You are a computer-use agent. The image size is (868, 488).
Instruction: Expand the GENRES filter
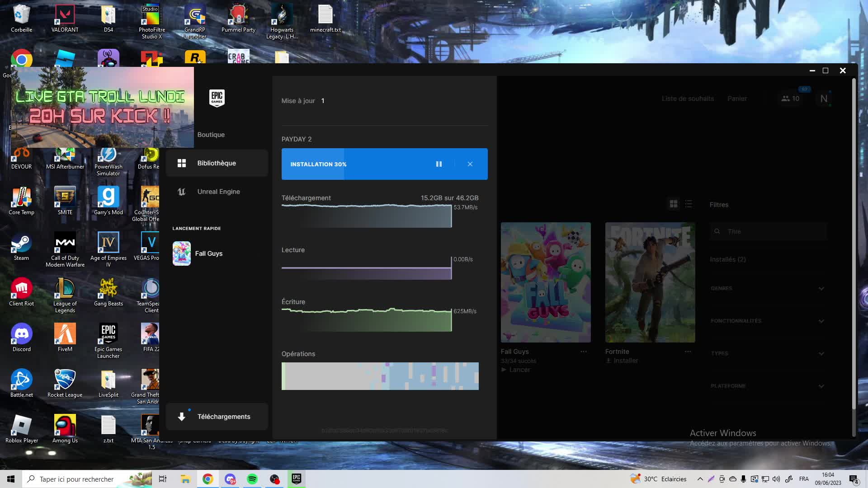click(767, 288)
